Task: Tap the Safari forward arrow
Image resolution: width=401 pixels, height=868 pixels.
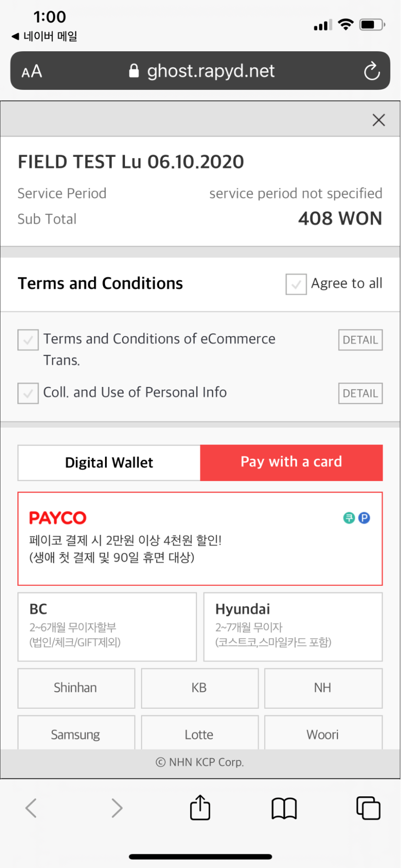Action: tap(116, 808)
